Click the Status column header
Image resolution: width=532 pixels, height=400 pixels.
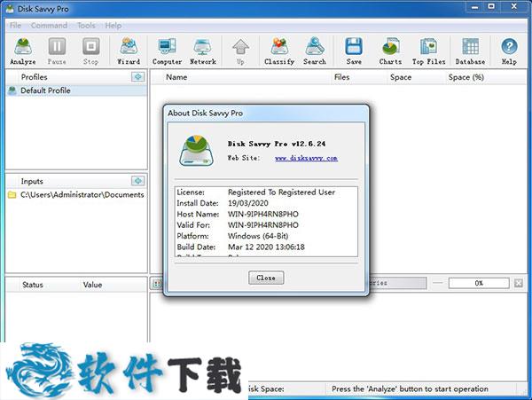click(33, 285)
